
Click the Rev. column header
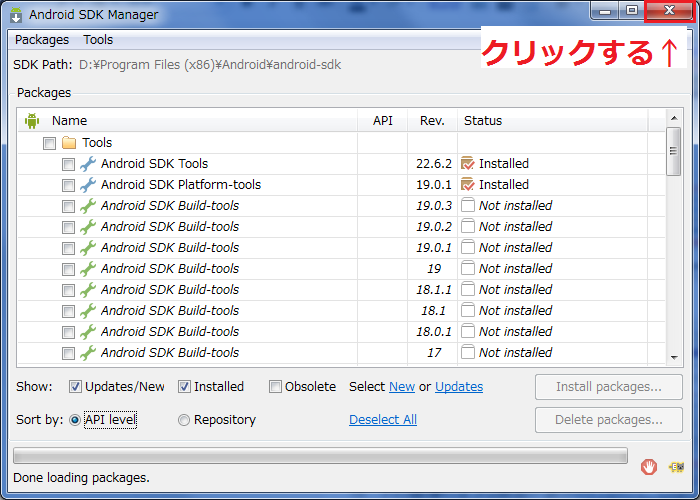432,121
